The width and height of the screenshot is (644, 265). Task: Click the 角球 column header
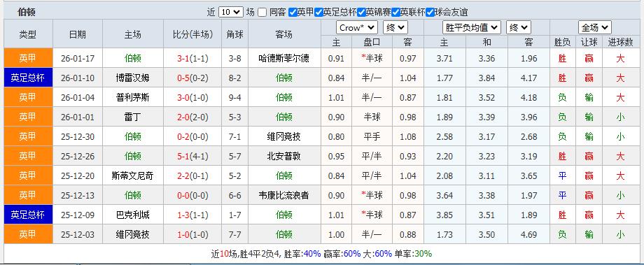tap(235, 35)
